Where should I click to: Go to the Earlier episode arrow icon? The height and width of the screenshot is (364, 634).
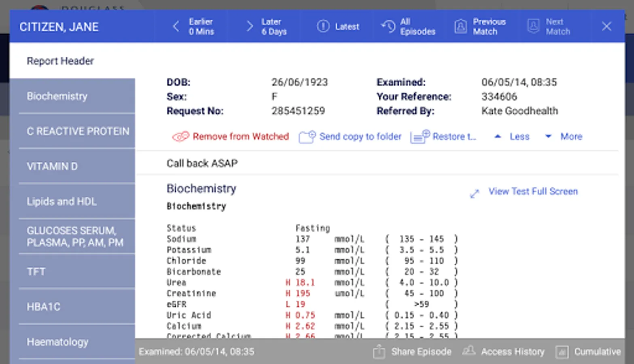[176, 27]
